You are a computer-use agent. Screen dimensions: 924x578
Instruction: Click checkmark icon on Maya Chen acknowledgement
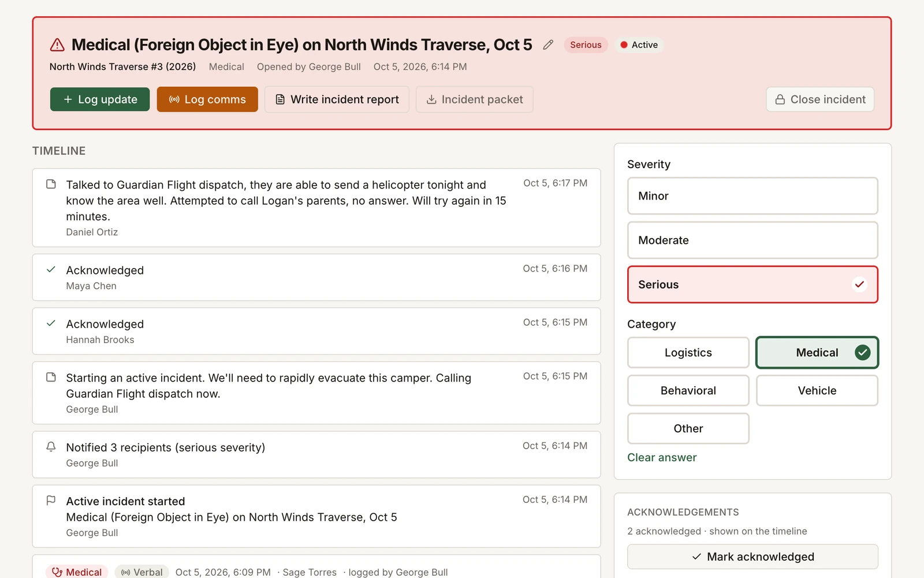(51, 269)
